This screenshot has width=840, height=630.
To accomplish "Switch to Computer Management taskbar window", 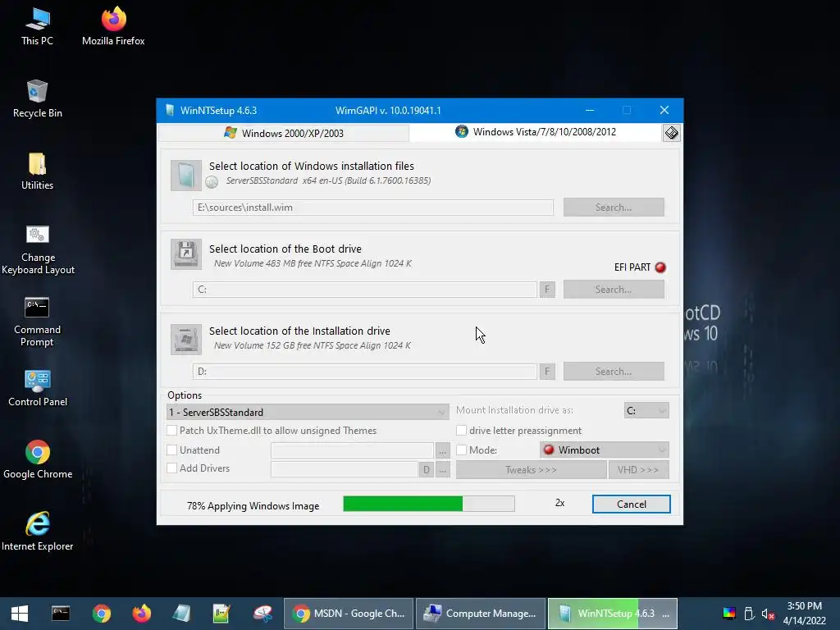I will pos(481,614).
